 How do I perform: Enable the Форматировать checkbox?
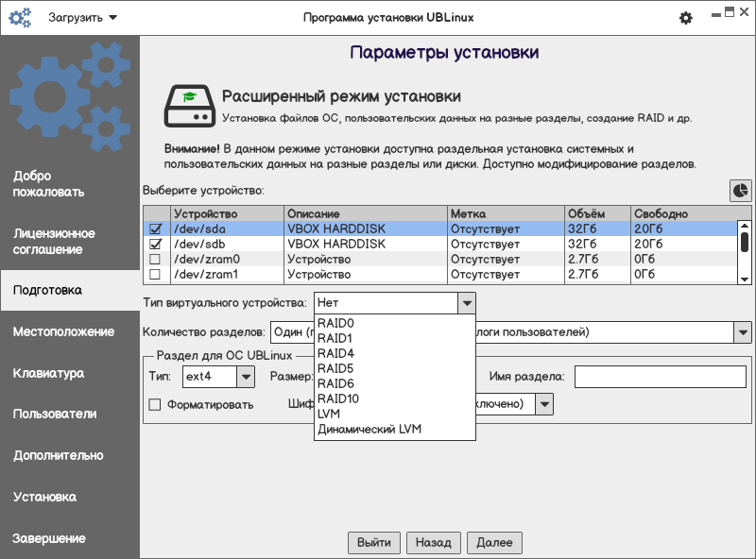[x=156, y=404]
